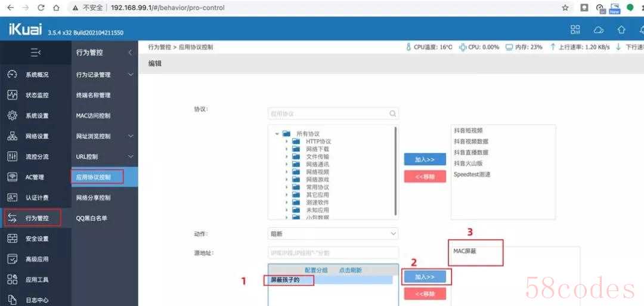This screenshot has width=644, height=306.
Task: Click the 源地址 IP input field
Action: 333,252
